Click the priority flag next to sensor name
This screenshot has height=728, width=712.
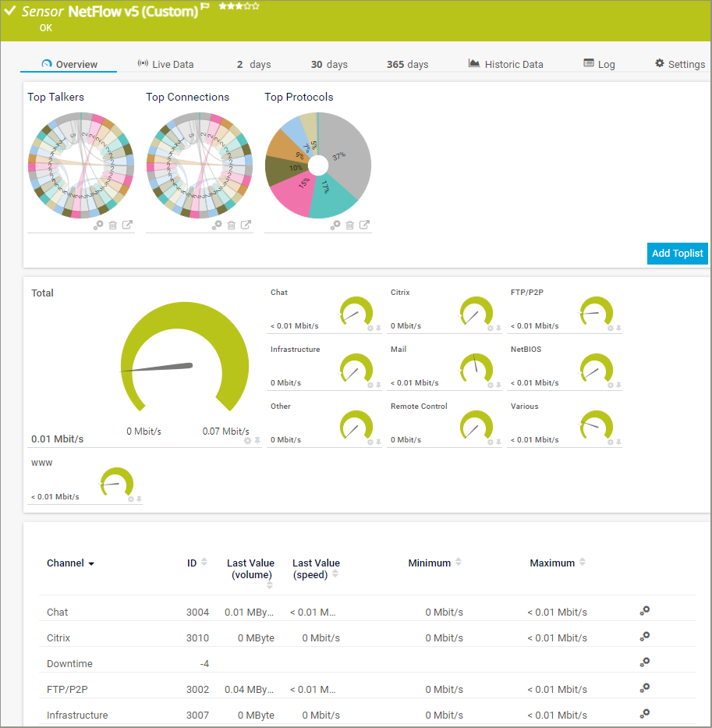click(x=206, y=7)
